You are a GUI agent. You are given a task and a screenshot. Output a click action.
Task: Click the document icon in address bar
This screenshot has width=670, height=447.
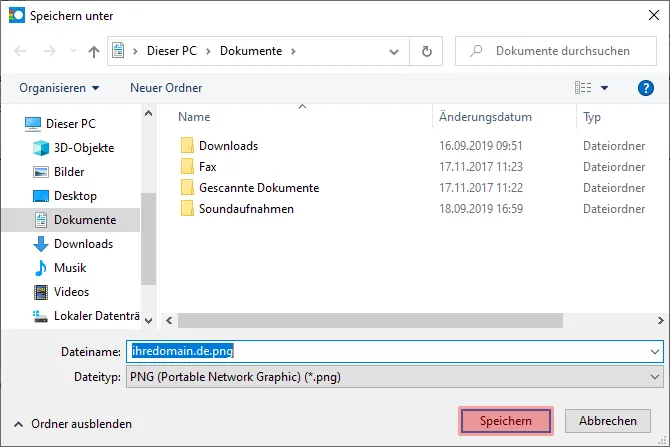(x=118, y=50)
